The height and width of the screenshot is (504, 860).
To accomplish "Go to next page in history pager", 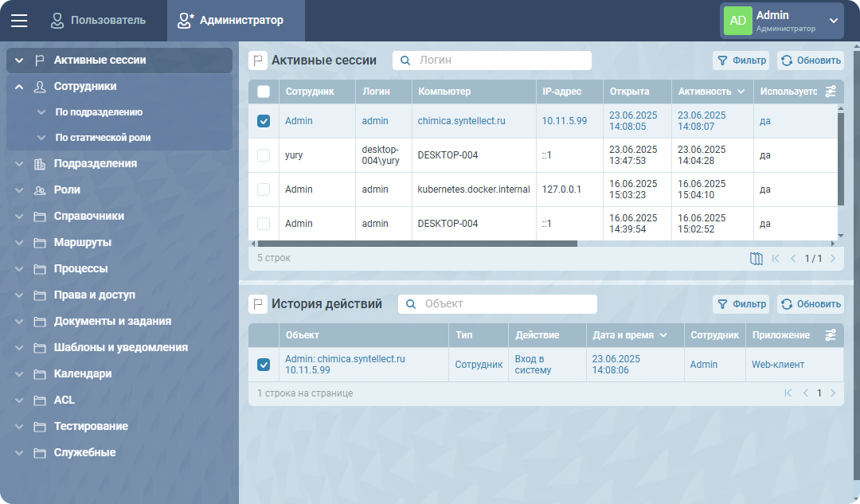I will click(833, 393).
